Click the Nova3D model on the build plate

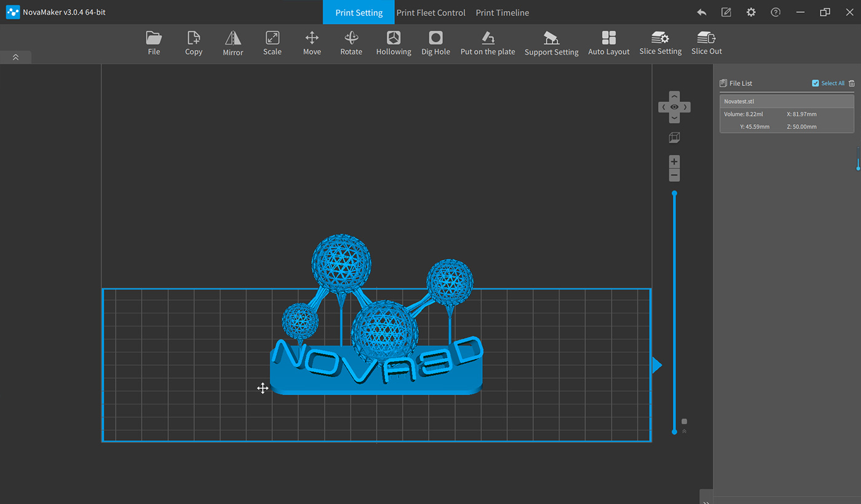[x=376, y=314]
